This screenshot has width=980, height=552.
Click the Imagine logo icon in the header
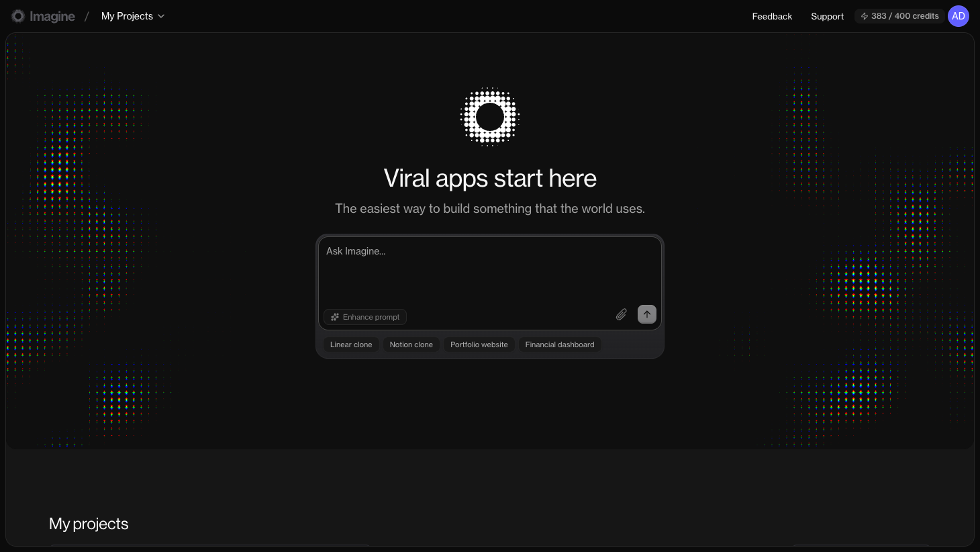coord(18,16)
